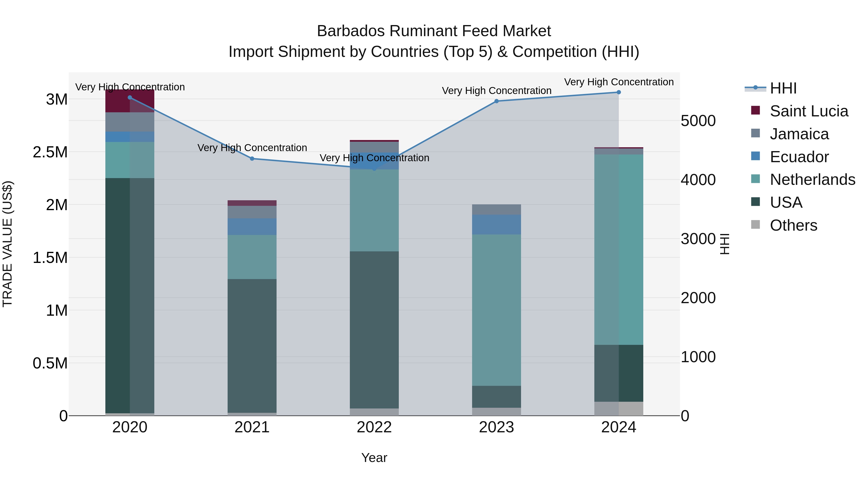Toggle the Jamaica legend entry
Viewport: 868px width, 488px height.
(790, 134)
